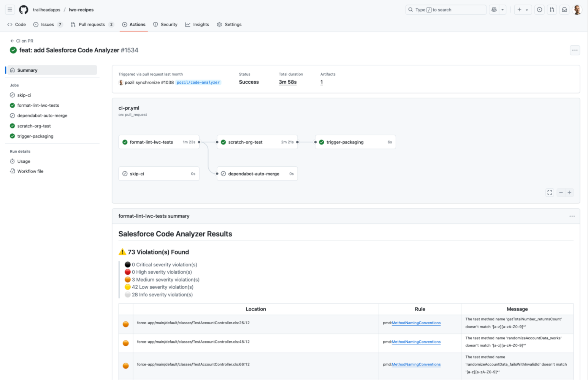Click the ci-pr.yml workflow file name
This screenshot has width=588, height=380.
click(129, 108)
